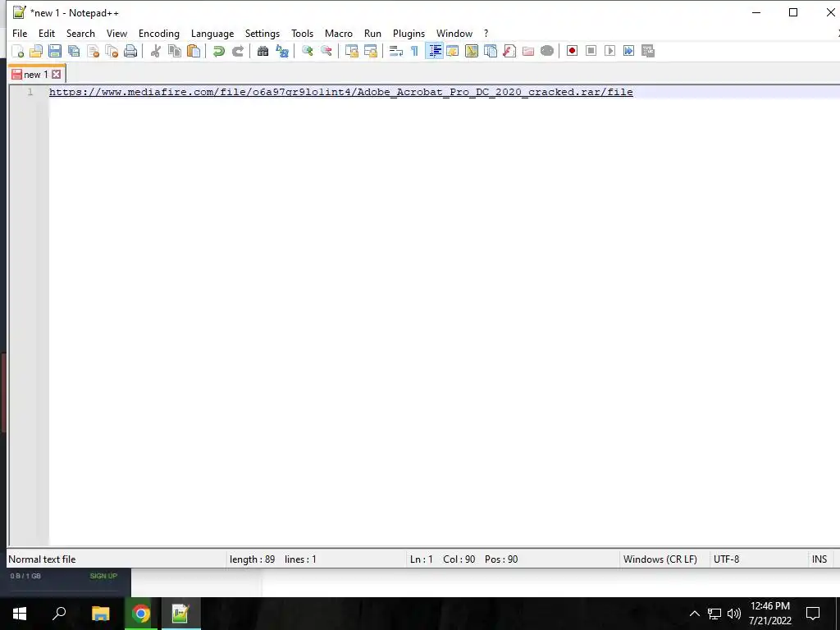Toggle word wrap in the toolbar
Viewport: 840px width, 630px height.
[396, 51]
